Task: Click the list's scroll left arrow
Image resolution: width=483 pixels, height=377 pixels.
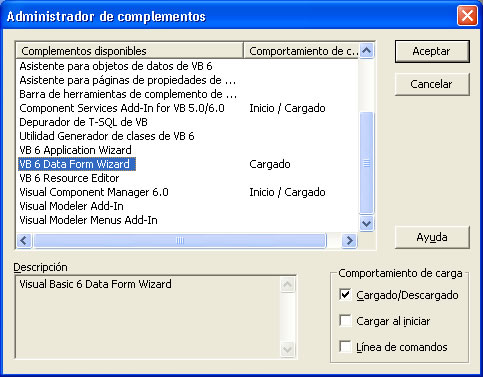Action: coord(24,240)
